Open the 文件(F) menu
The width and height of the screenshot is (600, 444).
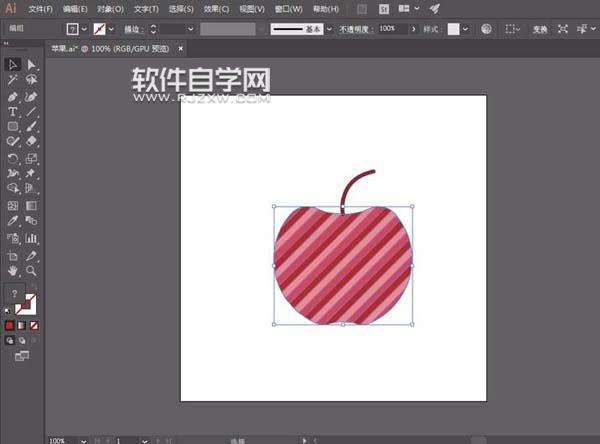(x=41, y=8)
